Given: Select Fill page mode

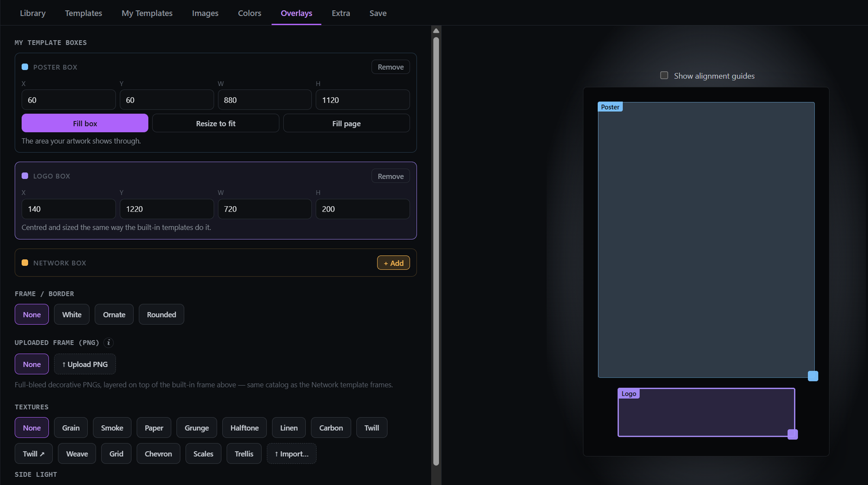Looking at the screenshot, I should 346,123.
